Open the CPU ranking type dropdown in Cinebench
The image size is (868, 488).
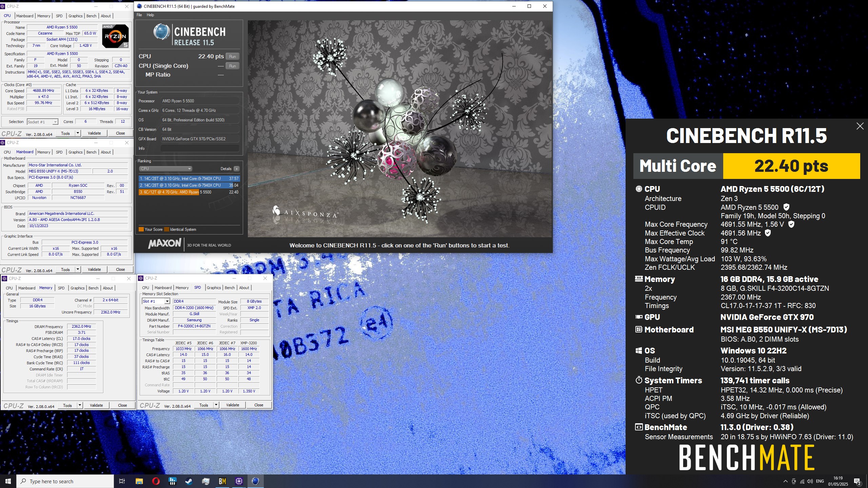tap(166, 169)
